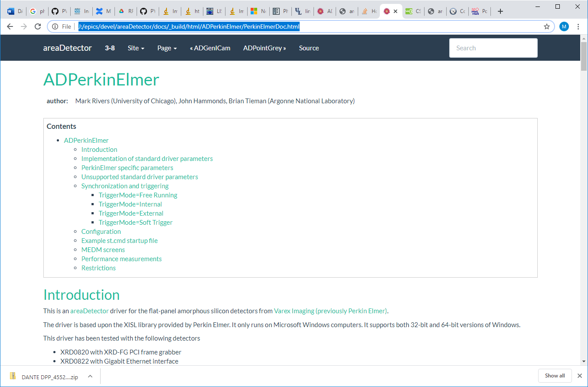Click the scrollbar down arrow
The width and height of the screenshot is (588, 387).
584,362
